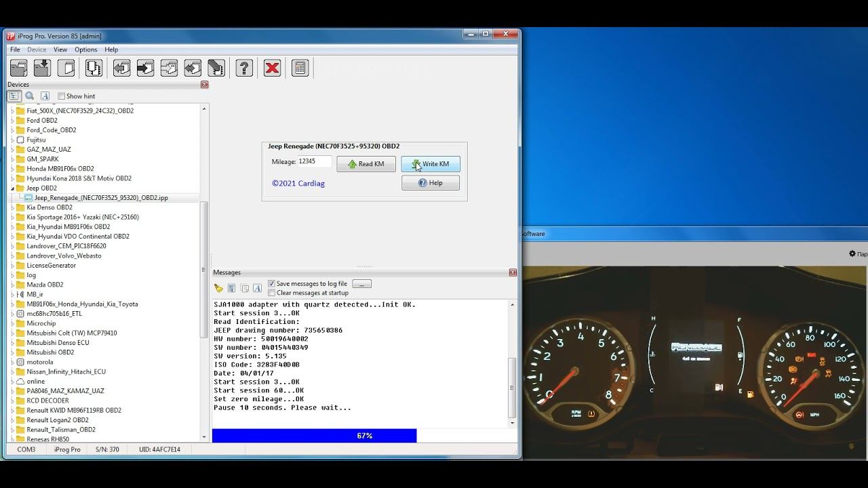Viewport: 868px width, 488px height.
Task: Check Clear messages at startup
Action: [272, 293]
